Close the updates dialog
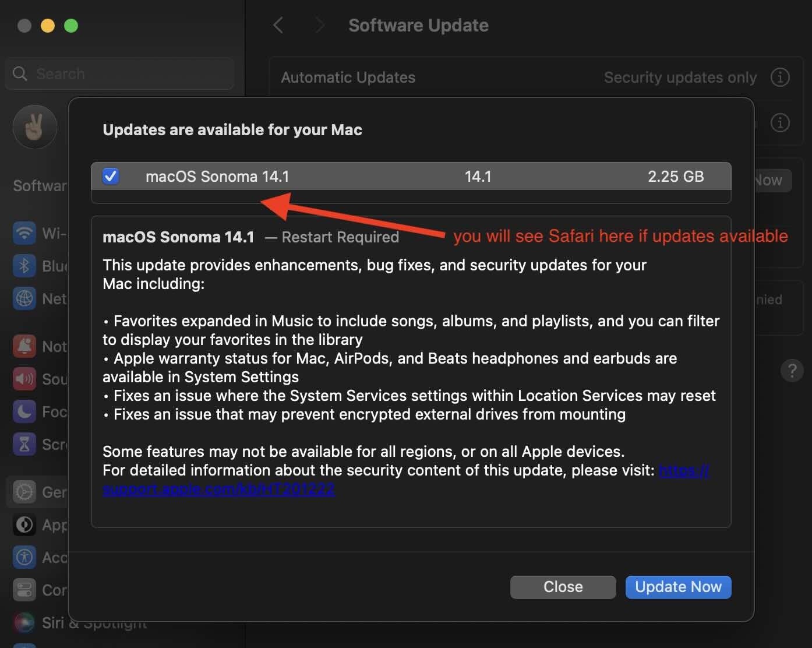This screenshot has width=812, height=648. [x=562, y=587]
